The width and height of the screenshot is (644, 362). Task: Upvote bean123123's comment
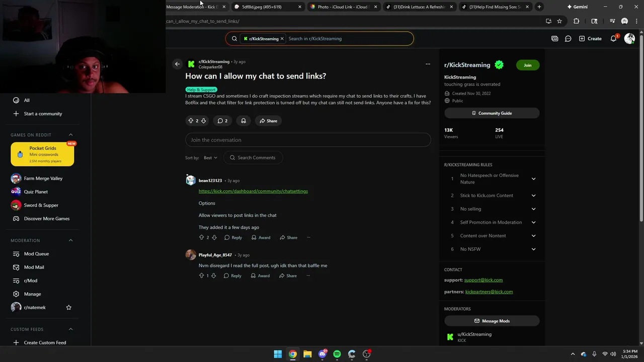[202, 237]
